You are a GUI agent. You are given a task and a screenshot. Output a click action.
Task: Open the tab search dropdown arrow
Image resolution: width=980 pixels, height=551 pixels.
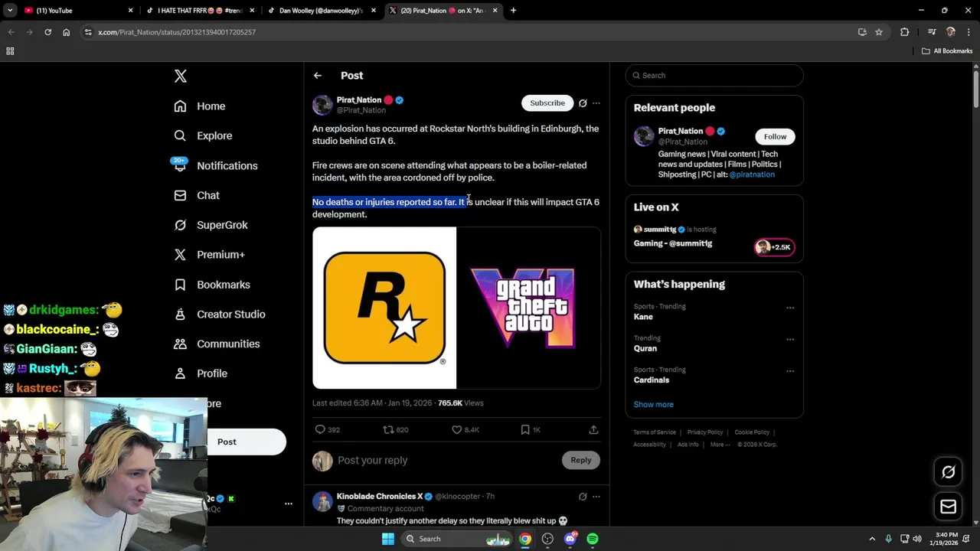tap(10, 11)
